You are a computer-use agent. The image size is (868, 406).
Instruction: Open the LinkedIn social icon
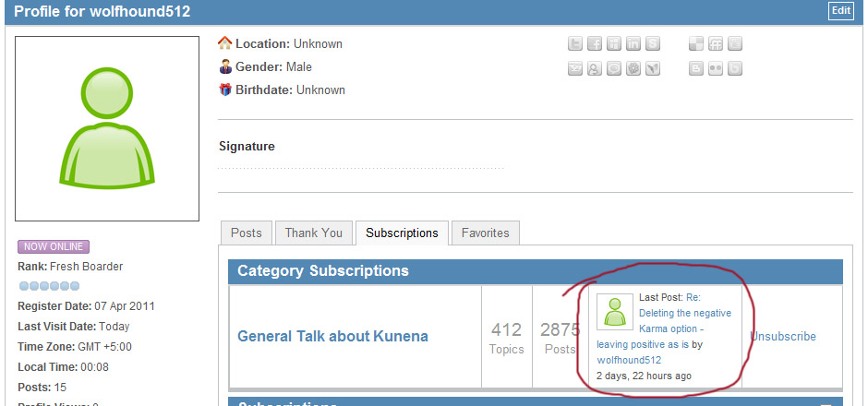pos(633,43)
